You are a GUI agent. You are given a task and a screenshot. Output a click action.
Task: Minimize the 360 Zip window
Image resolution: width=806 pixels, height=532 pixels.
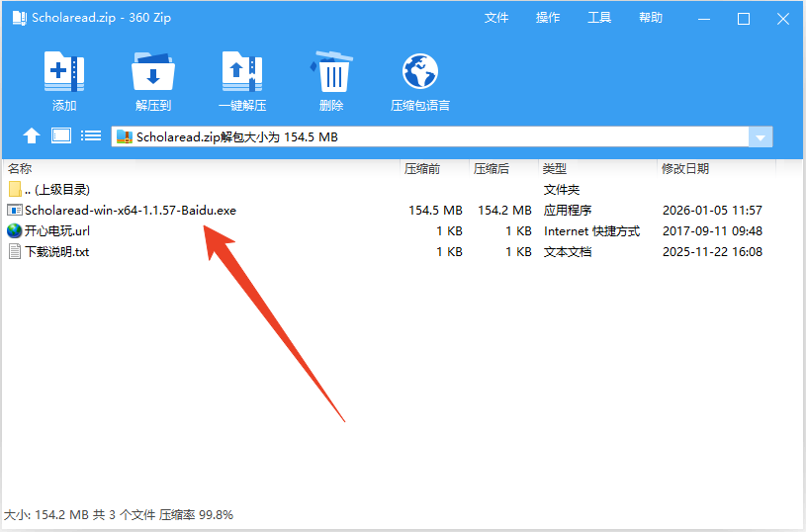coord(704,19)
